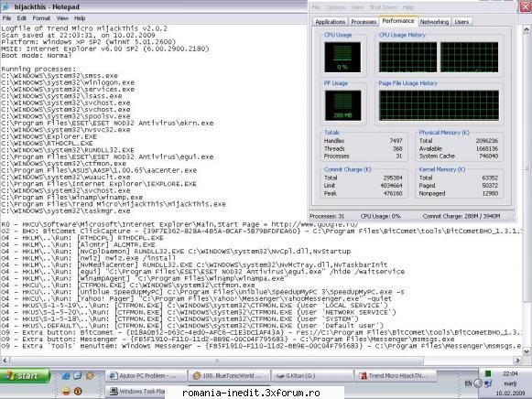The width and height of the screenshot is (532, 399).
Task: Click status bar text 'Processes: 31'
Action: tap(327, 216)
